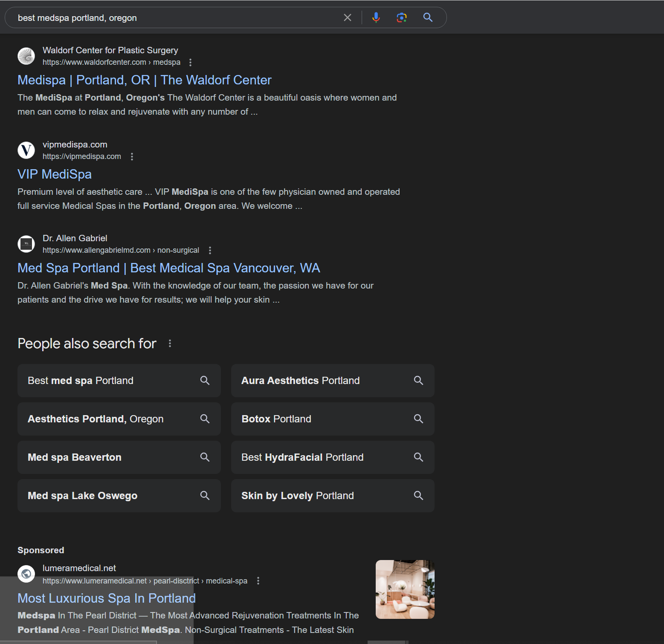This screenshot has width=664, height=644.
Task: Open Waldorf Center favicon
Action: click(26, 56)
